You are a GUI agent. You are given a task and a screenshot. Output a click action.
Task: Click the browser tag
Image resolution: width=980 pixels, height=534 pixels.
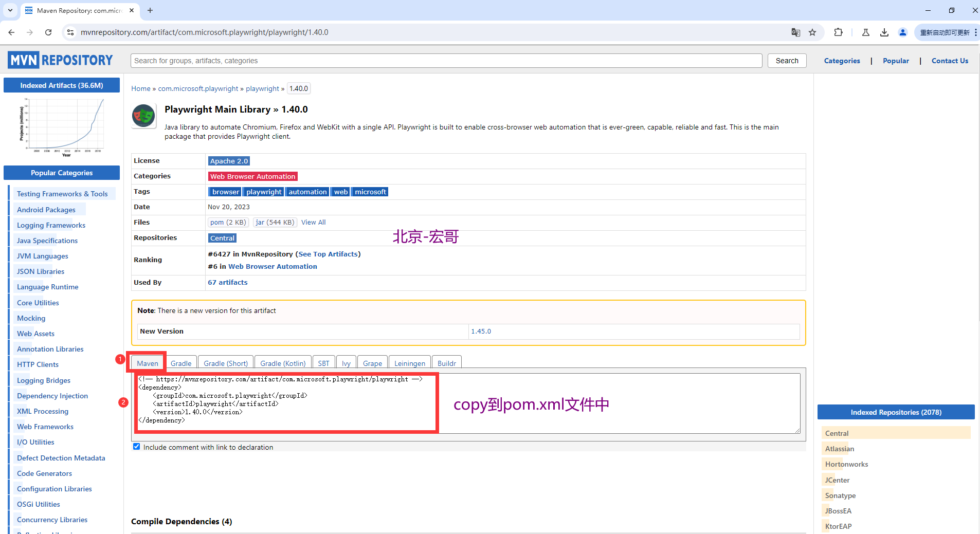[x=225, y=192]
